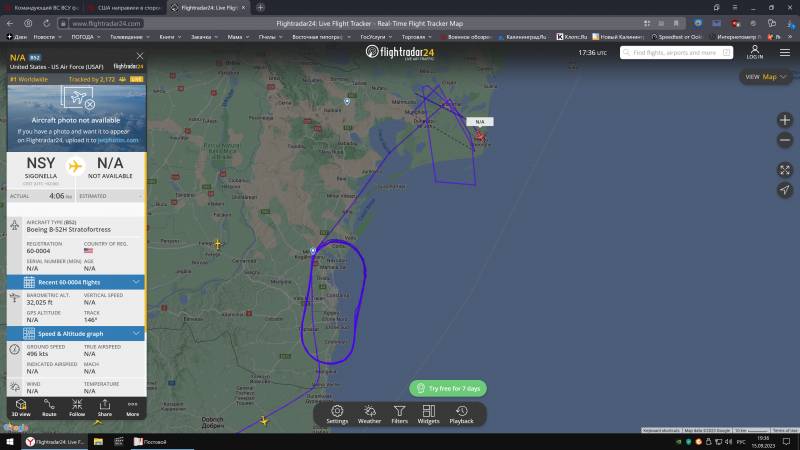The width and height of the screenshot is (800, 450).
Task: Select the yellow aircraft west of the loop track
Action: [218, 244]
